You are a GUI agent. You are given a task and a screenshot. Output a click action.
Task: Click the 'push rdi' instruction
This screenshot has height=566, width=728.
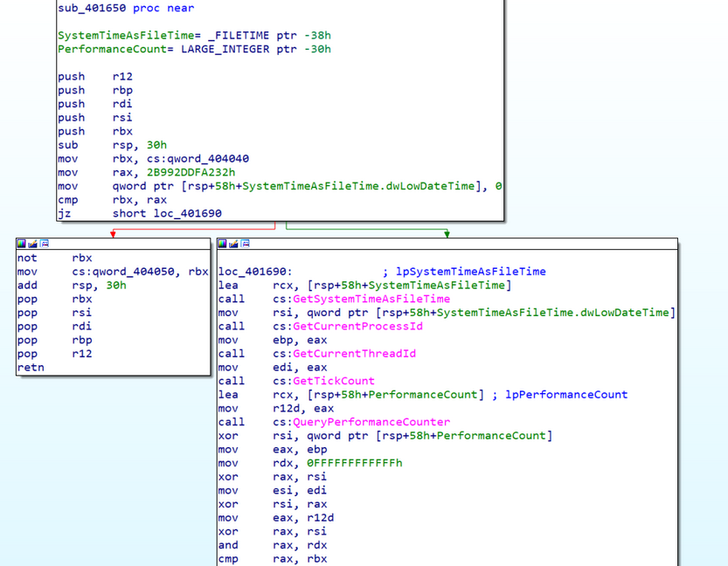click(x=95, y=104)
